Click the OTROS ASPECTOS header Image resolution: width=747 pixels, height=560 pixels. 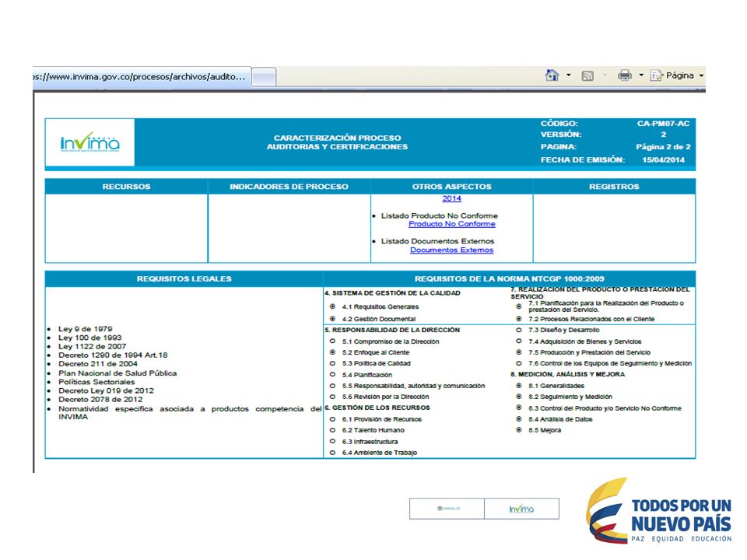coord(451,187)
